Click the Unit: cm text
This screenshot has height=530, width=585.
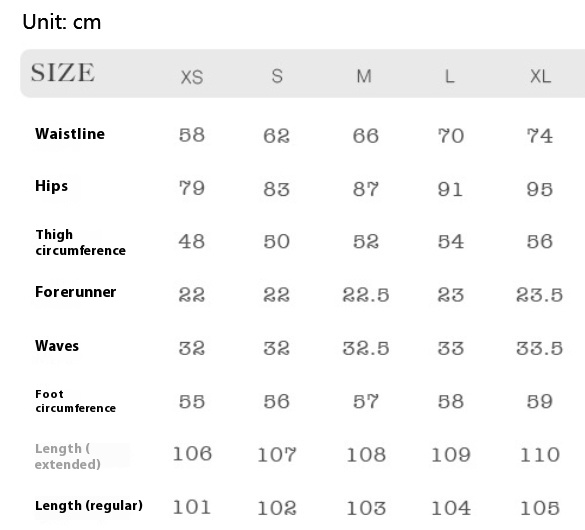pyautogui.click(x=62, y=22)
